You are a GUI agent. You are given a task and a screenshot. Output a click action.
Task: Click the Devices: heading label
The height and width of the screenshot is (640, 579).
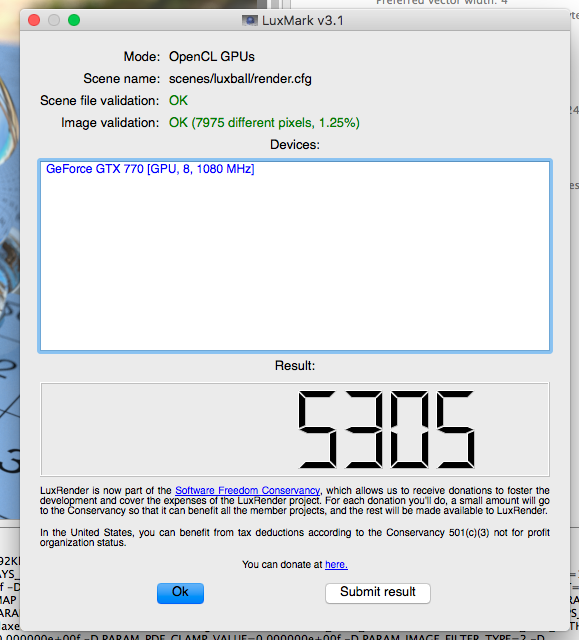[x=295, y=144]
